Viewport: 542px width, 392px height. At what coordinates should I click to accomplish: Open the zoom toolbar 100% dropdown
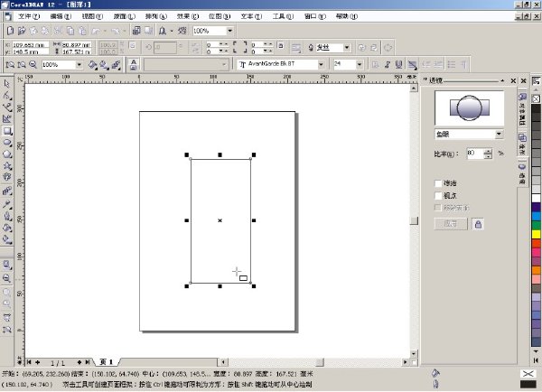coord(79,65)
